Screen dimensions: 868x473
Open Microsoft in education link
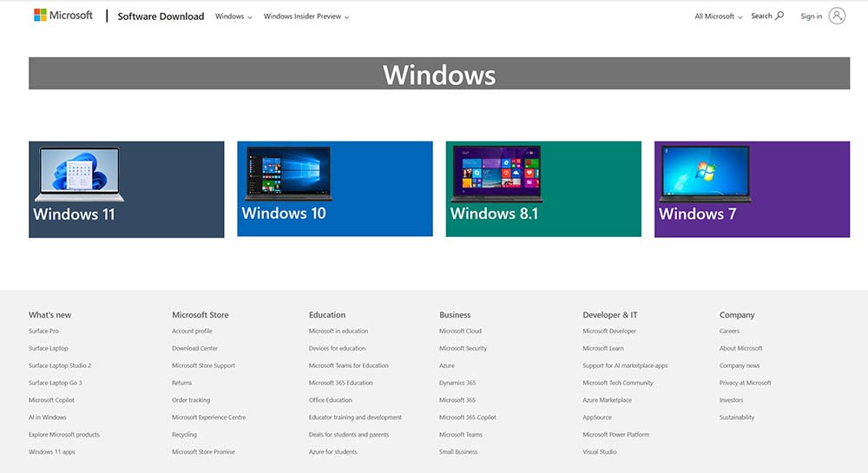point(339,331)
